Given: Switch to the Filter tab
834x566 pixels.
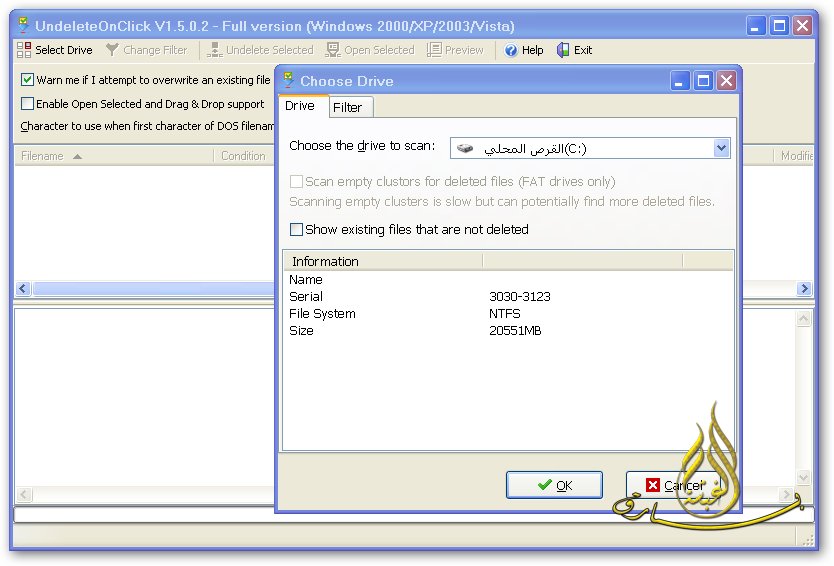Looking at the screenshot, I should tap(351, 107).
